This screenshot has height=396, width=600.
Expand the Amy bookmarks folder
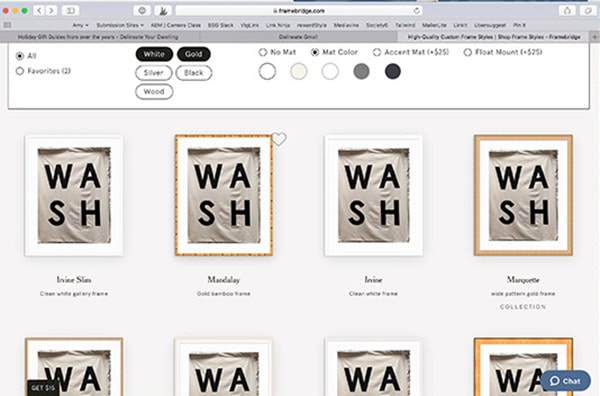(x=80, y=25)
